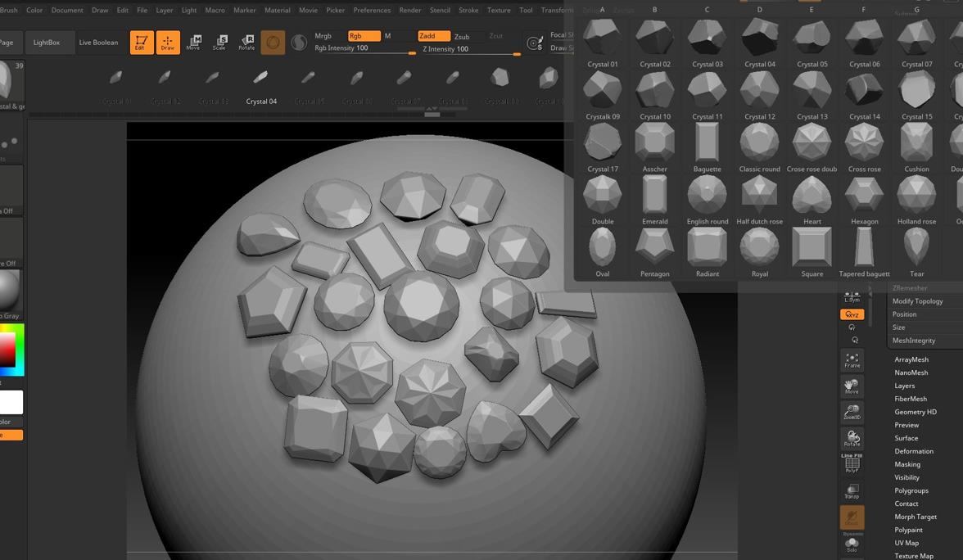Select the Pentagon gem brush

coord(655,252)
